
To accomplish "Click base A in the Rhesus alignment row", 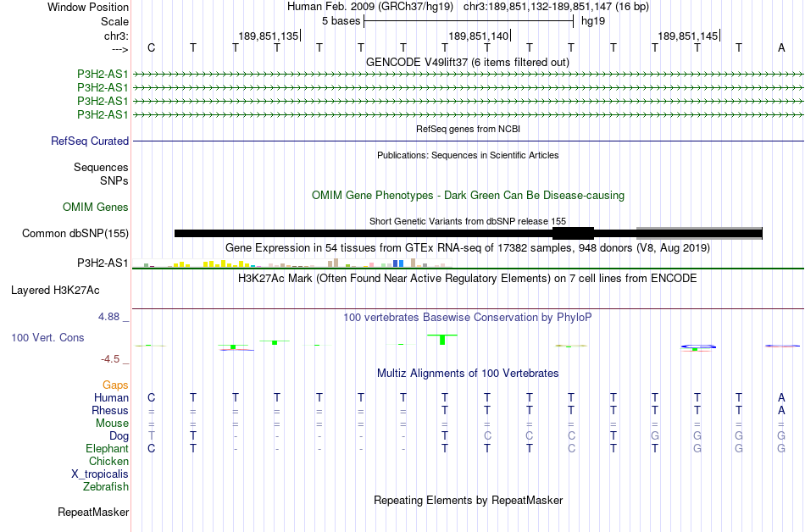I will pyautogui.click(x=781, y=410).
